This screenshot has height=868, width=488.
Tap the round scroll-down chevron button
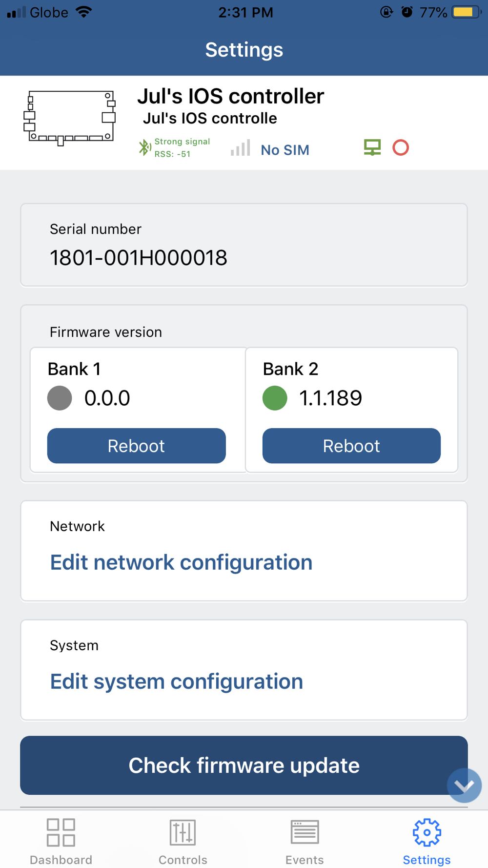tap(464, 785)
